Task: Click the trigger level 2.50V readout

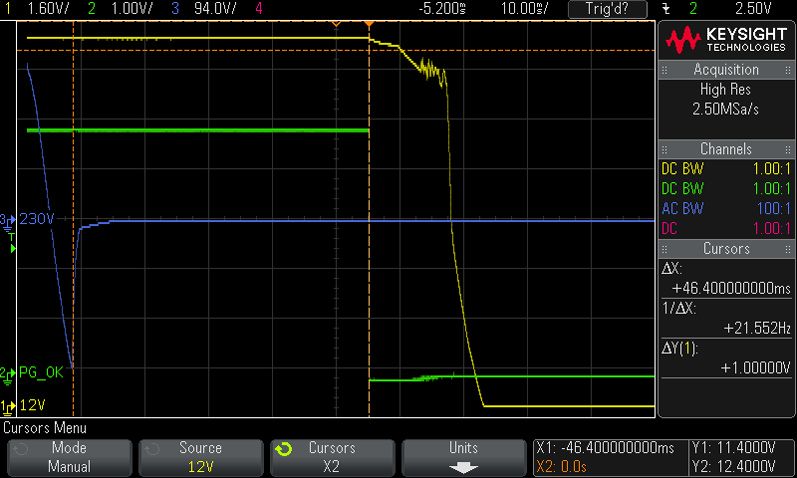Action: pos(753,8)
